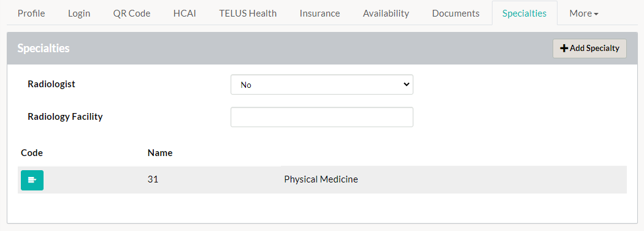Open the Radiologist dropdown

[x=321, y=84]
